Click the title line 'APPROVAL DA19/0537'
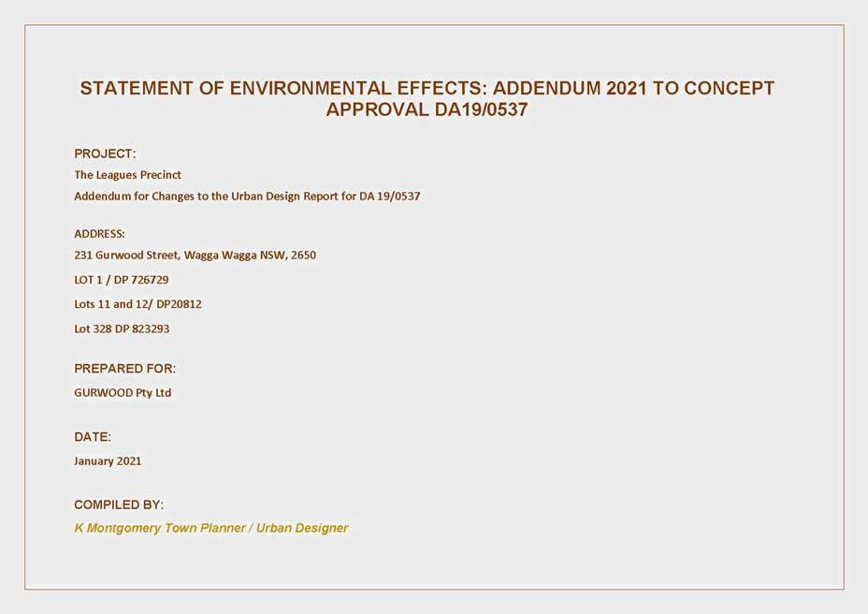Viewport: 868px width, 614px height. (x=427, y=110)
